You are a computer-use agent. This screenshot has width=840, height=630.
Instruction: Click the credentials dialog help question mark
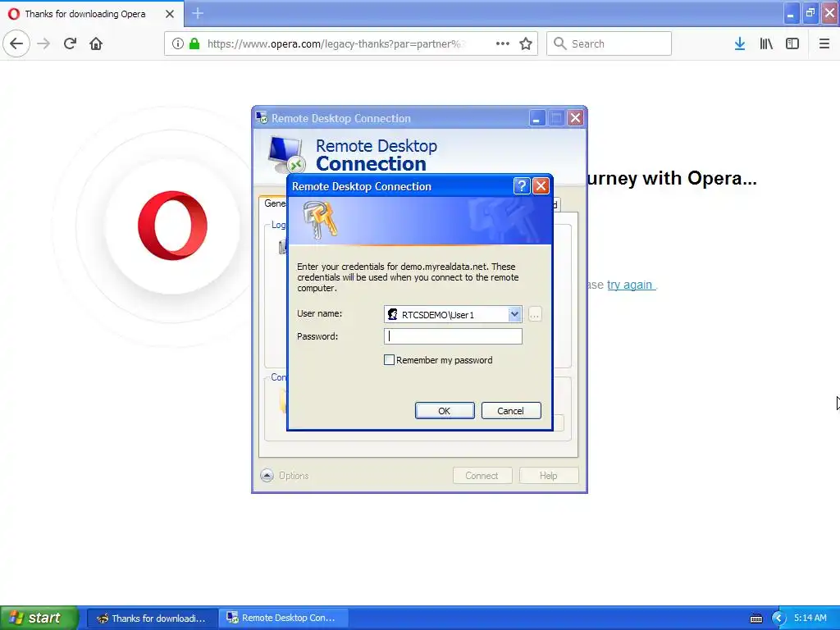coord(521,186)
